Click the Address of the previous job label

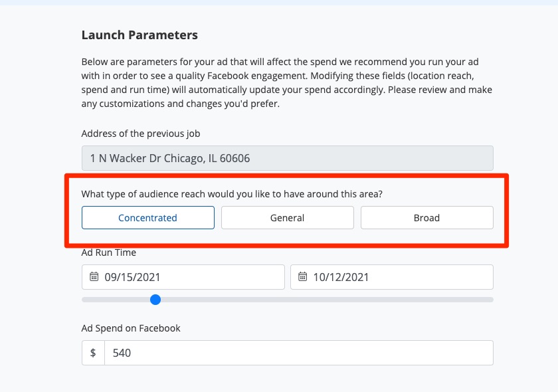click(141, 134)
